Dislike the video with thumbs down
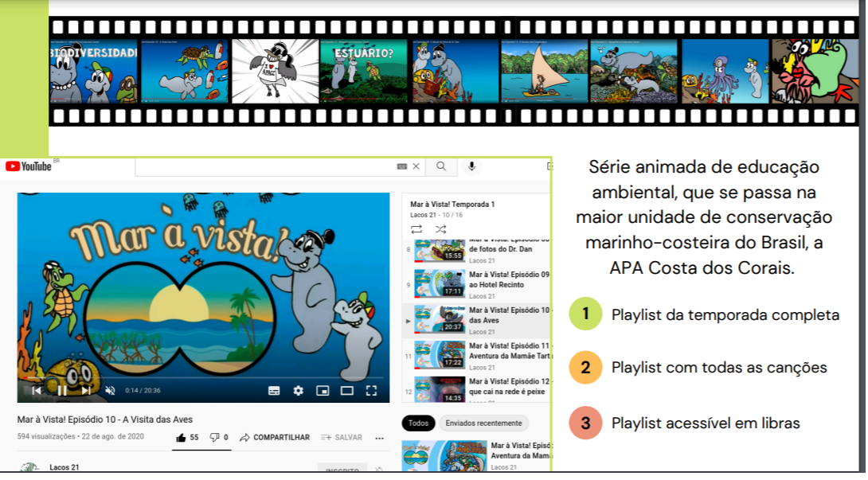868x480 pixels. (x=219, y=437)
